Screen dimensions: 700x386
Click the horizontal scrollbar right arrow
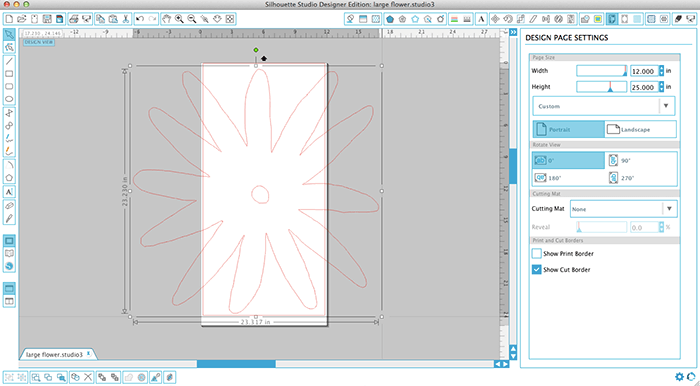[505, 364]
